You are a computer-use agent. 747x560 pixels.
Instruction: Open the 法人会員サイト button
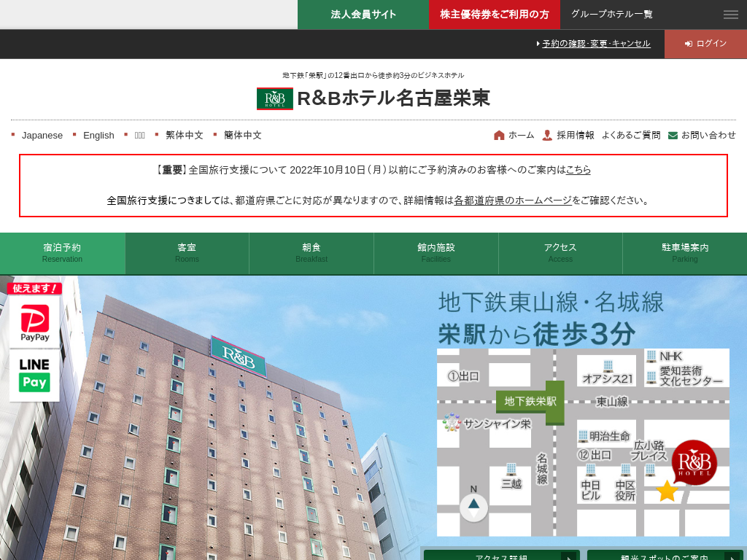coord(363,15)
